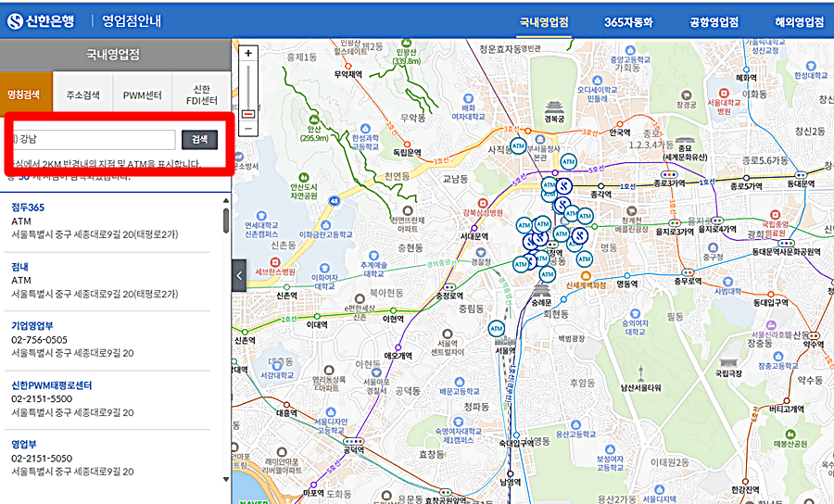Select the 영업부 branch result

pos(24,445)
